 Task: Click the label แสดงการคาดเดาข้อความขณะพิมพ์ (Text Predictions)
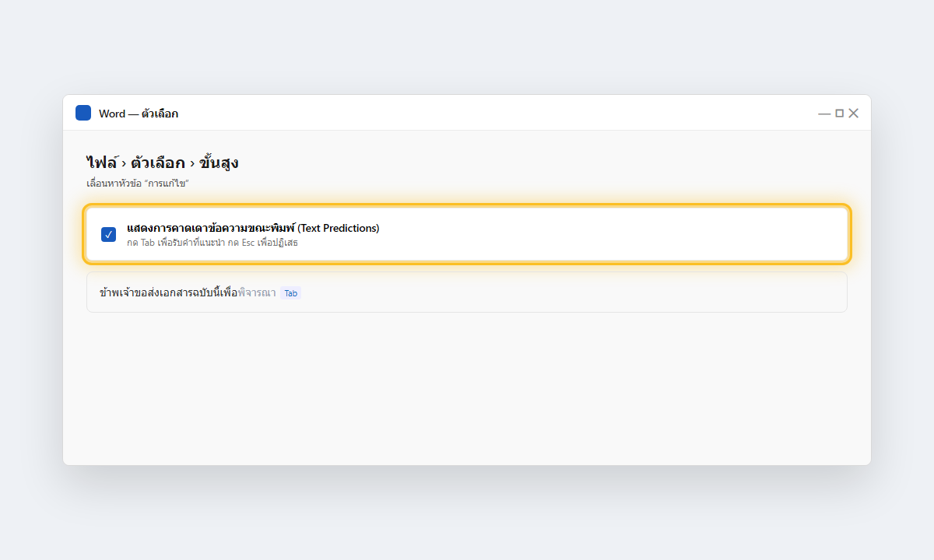(253, 228)
